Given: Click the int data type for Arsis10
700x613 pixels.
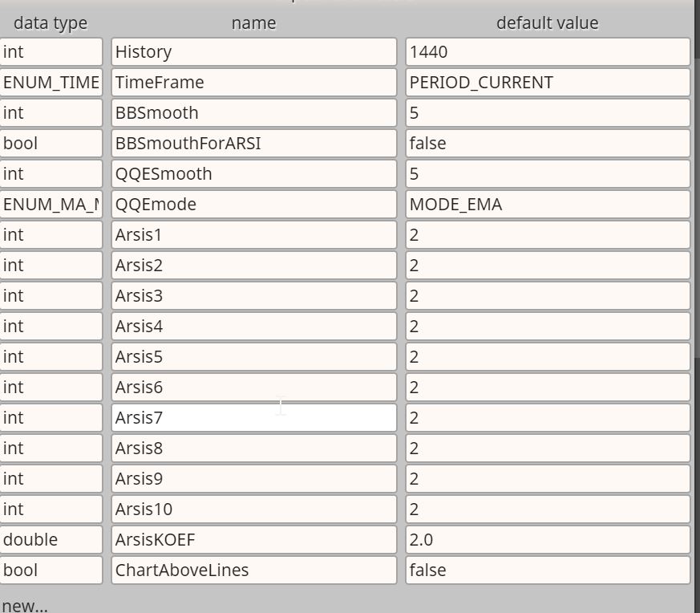Looking at the screenshot, I should tap(51, 509).
